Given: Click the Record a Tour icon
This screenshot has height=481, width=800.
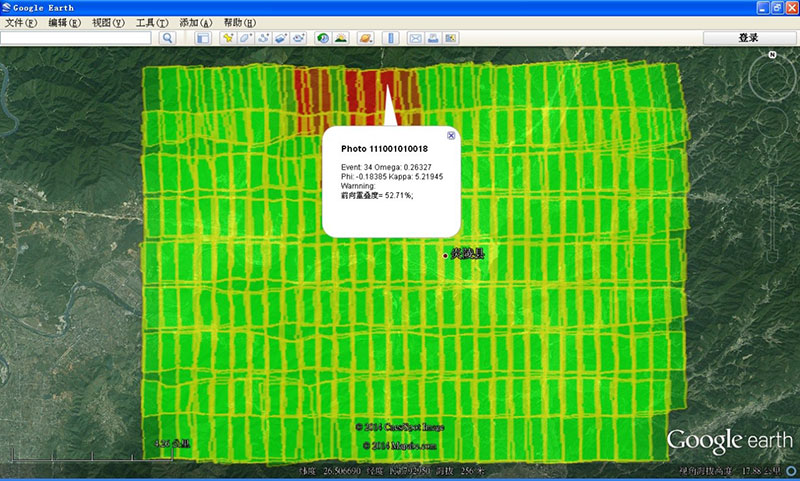Looking at the screenshot, I should coord(300,38).
